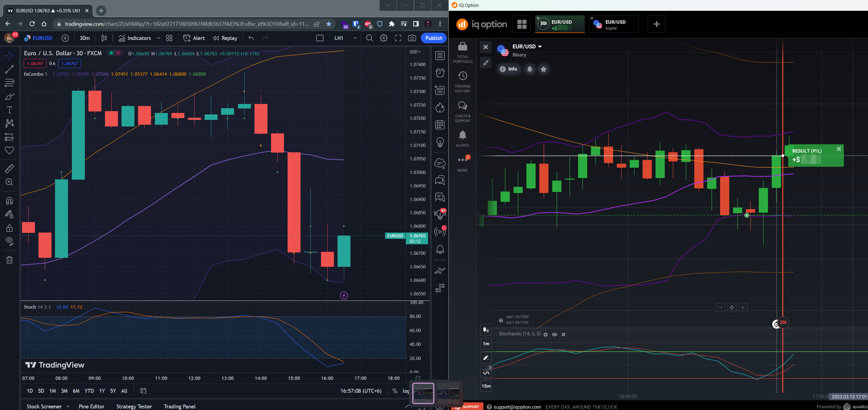868x410 pixels.
Task: Expand the EUR/USD asset dropdown in IQ Option
Action: pyautogui.click(x=540, y=46)
